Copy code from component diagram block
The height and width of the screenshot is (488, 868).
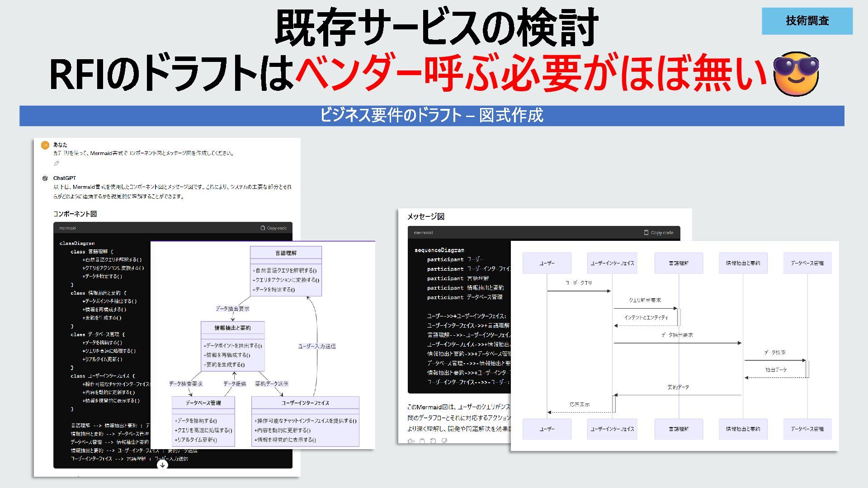274,228
